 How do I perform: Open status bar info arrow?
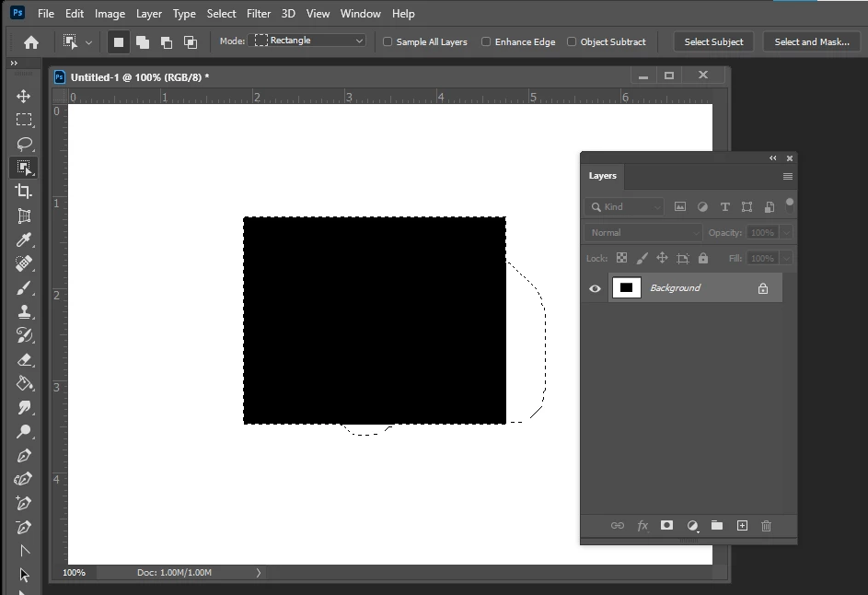tap(259, 573)
